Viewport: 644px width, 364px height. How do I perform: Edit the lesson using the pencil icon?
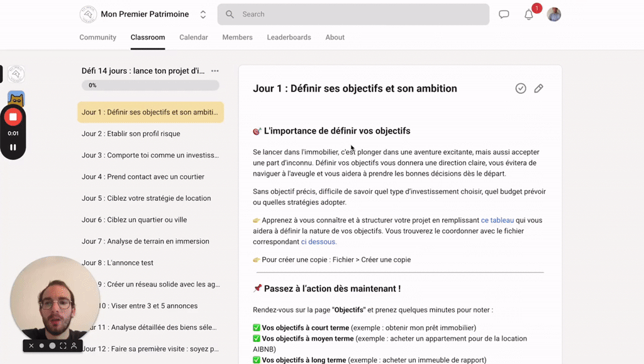pyautogui.click(x=539, y=88)
